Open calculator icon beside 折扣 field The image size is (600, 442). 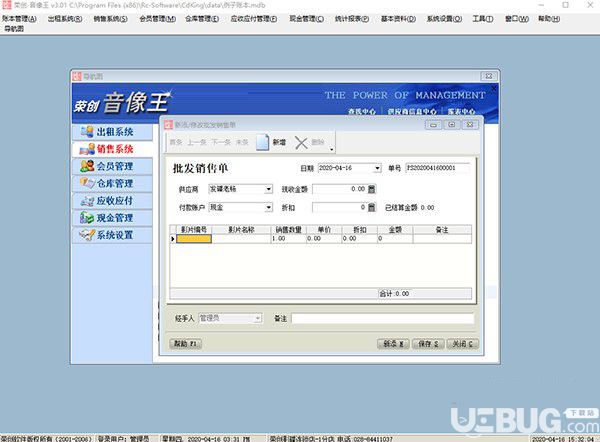point(372,207)
